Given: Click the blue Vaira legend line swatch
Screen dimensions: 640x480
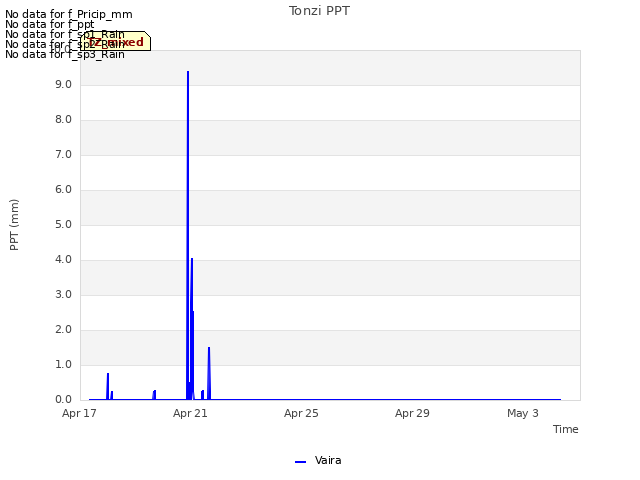Looking at the screenshot, I should (x=300, y=462).
